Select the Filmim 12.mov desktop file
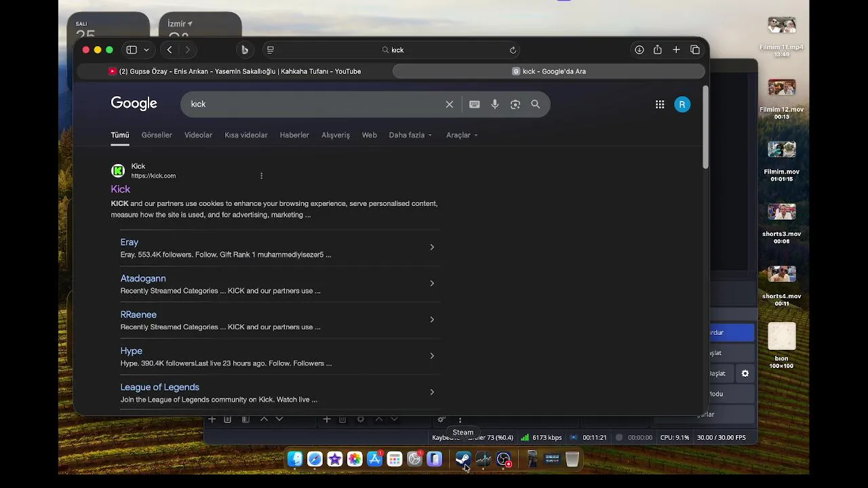Screen dimensions: 868x488 (x=782, y=99)
